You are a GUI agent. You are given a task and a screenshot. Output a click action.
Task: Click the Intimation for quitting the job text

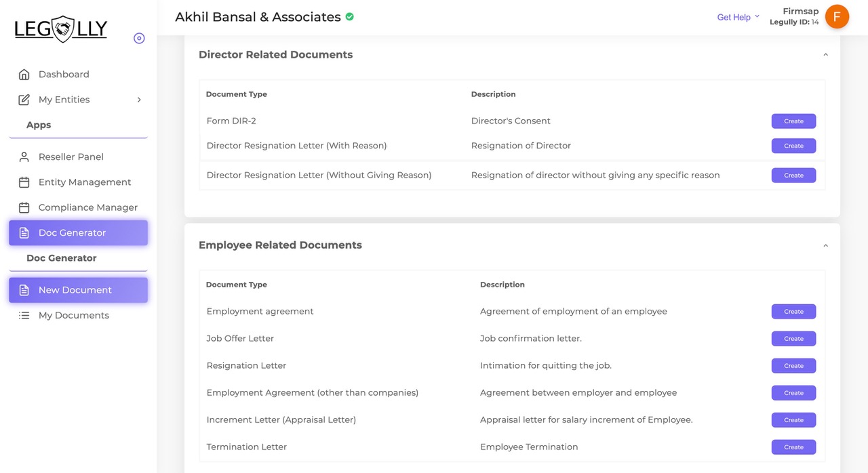[x=546, y=366]
